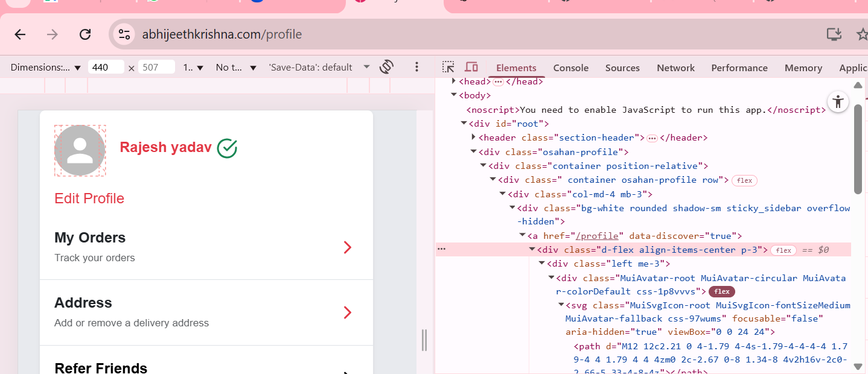Click the Edit Profile link
This screenshot has width=868, height=374.
[x=89, y=198]
